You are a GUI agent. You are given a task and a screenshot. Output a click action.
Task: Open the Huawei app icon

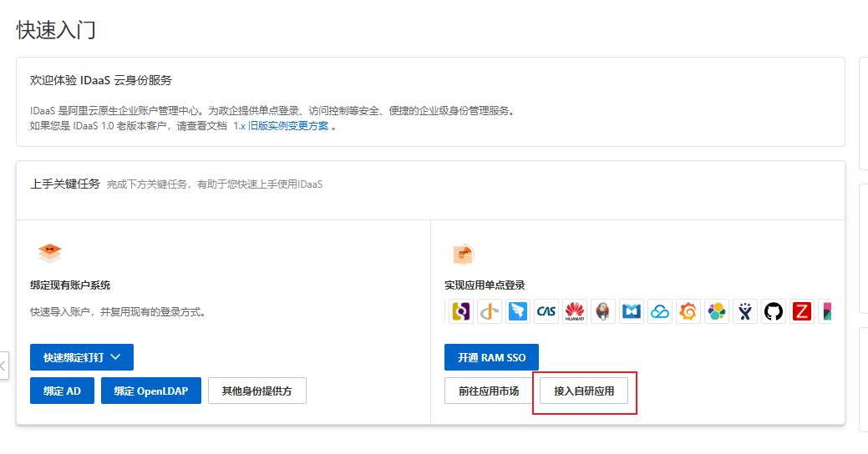pyautogui.click(x=575, y=311)
